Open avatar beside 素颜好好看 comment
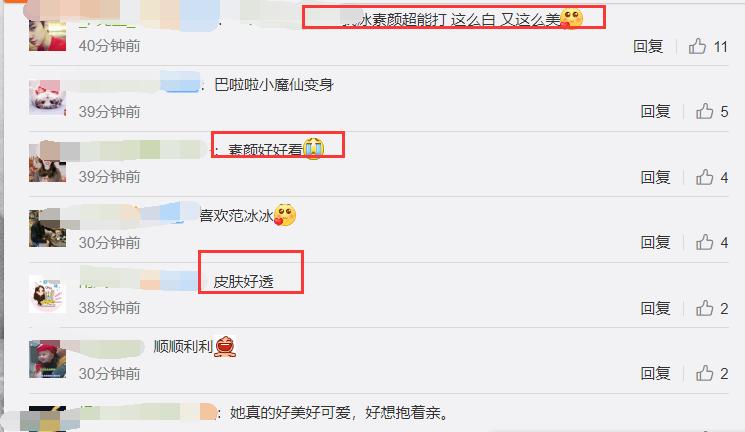 [48, 163]
